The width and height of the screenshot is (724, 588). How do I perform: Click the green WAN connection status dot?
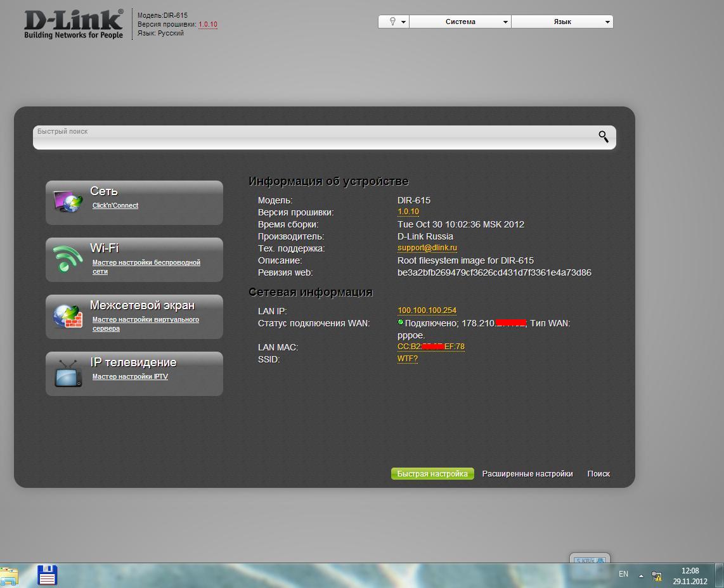point(400,322)
